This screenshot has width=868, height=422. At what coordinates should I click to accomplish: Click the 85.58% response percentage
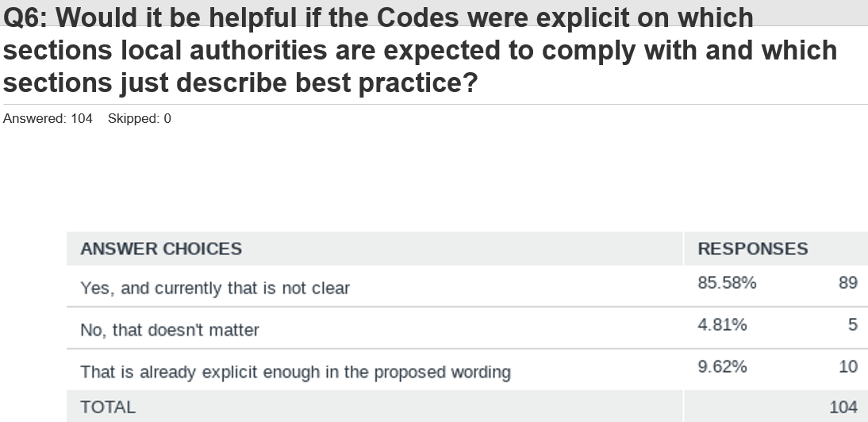(727, 282)
